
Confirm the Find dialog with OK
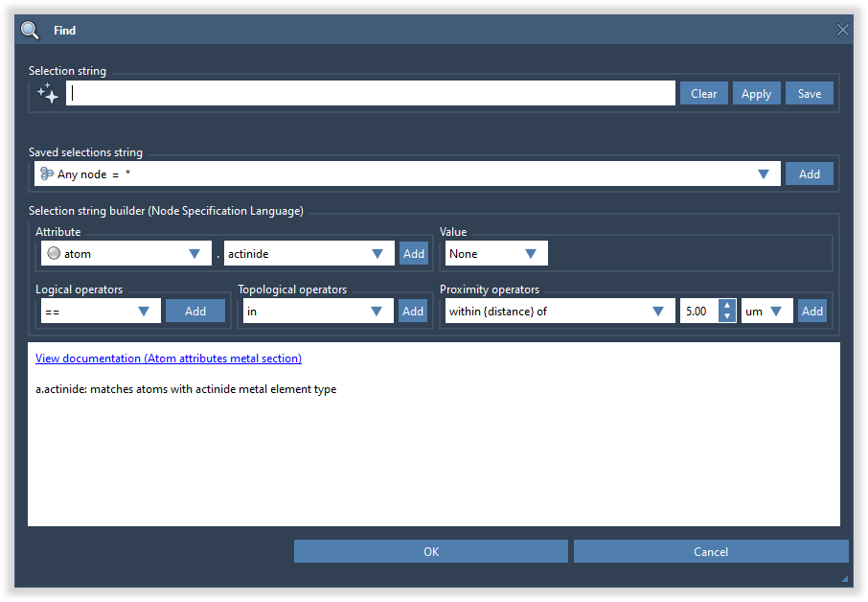(430, 551)
